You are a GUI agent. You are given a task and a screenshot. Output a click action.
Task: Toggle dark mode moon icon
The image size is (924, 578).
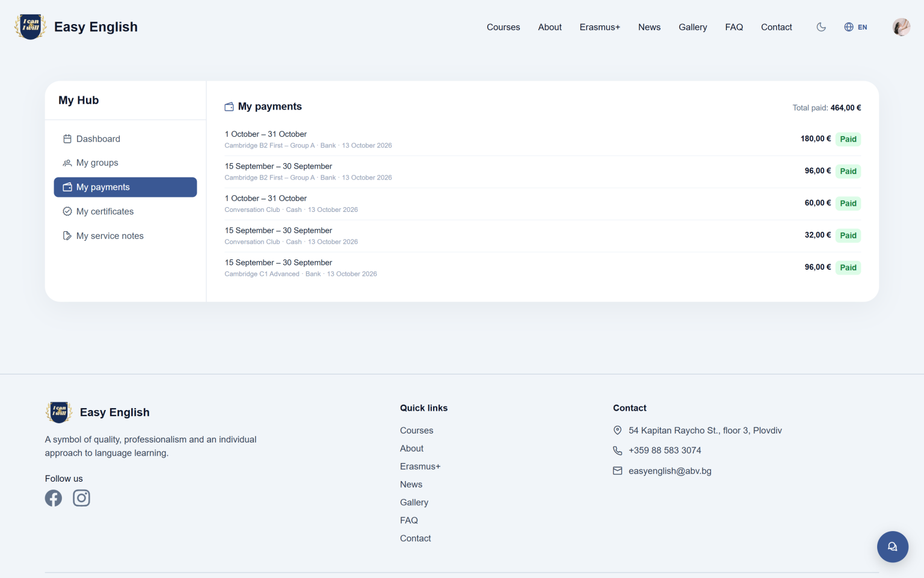click(821, 27)
